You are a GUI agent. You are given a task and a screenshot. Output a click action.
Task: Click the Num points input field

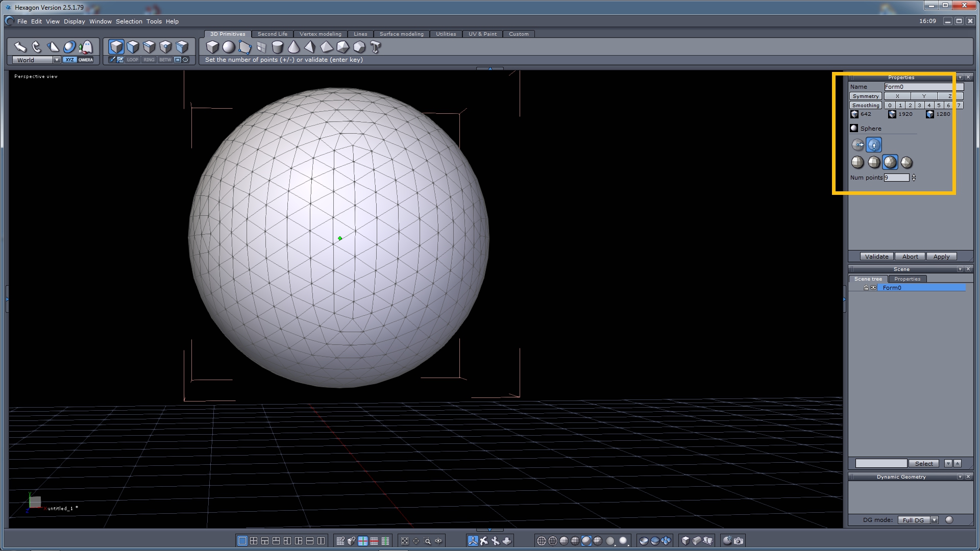pos(896,178)
